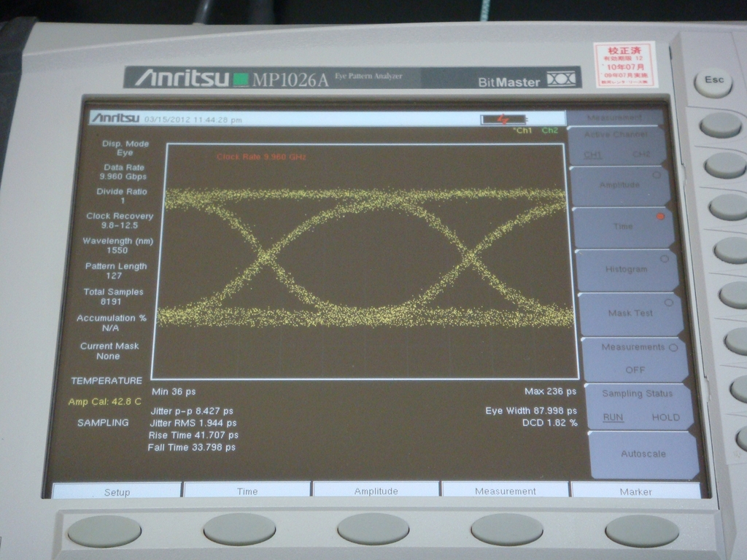Set sampling status to HOLD
The width and height of the screenshot is (747, 560).
click(x=665, y=417)
